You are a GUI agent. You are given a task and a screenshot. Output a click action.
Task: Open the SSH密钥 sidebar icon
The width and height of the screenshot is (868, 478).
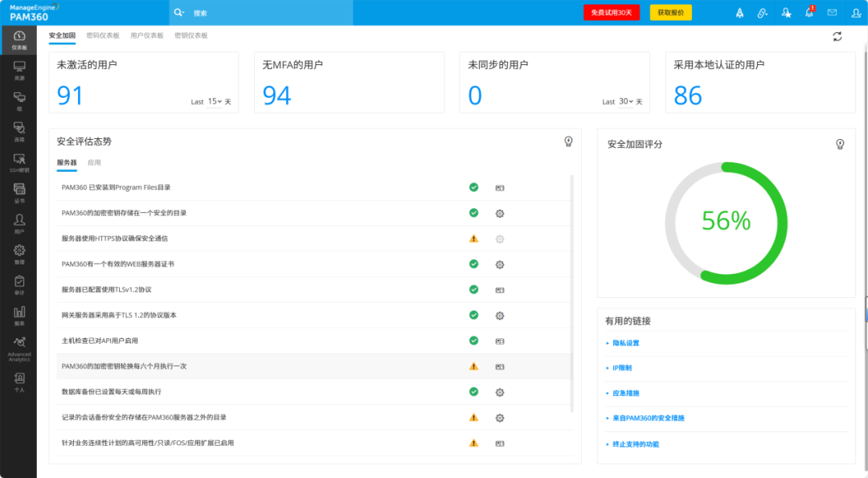click(18, 161)
